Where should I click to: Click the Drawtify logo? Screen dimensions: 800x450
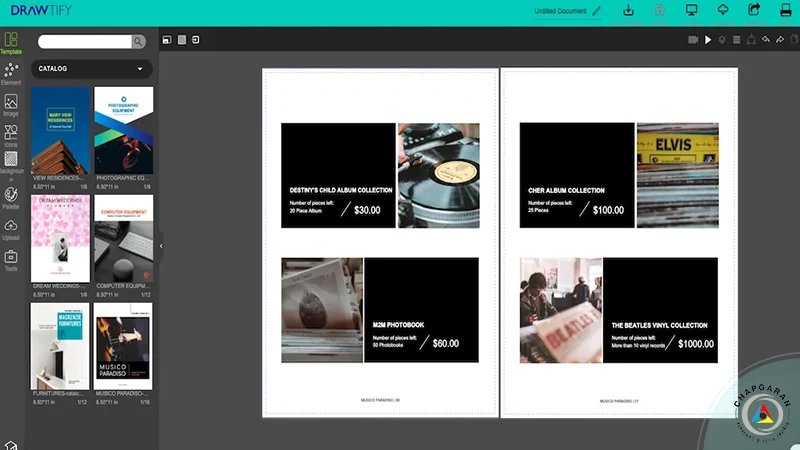(x=41, y=10)
